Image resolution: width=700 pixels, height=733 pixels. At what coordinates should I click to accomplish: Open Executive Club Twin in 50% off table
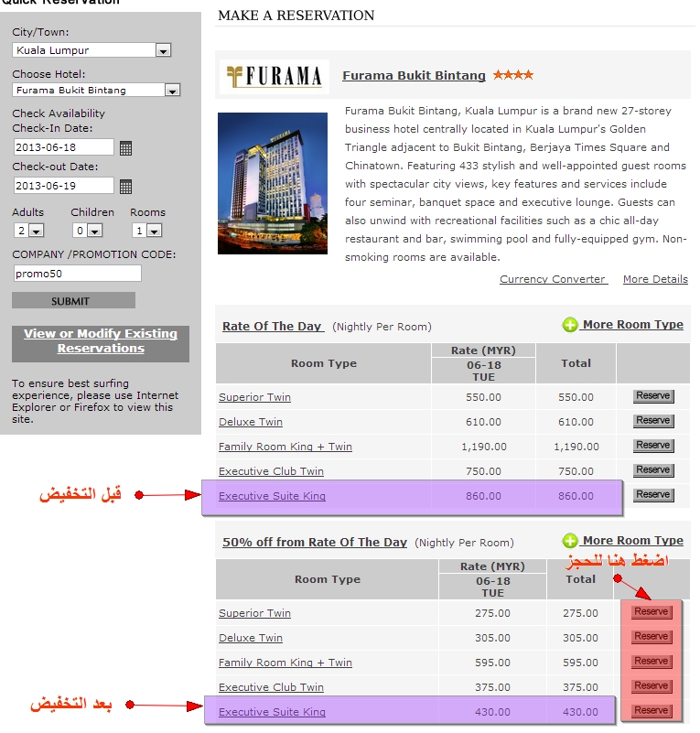pos(271,687)
